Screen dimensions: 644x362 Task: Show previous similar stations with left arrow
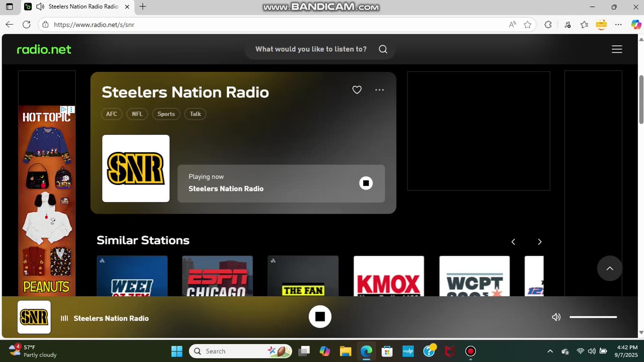pyautogui.click(x=513, y=242)
